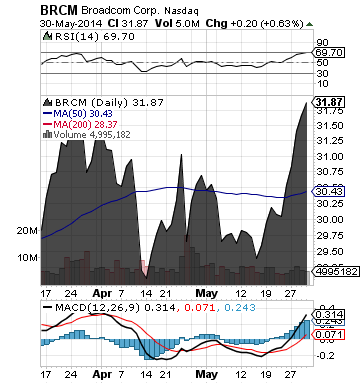Click the 31.87 last price tag
This screenshot has width=360, height=384.
point(328,102)
